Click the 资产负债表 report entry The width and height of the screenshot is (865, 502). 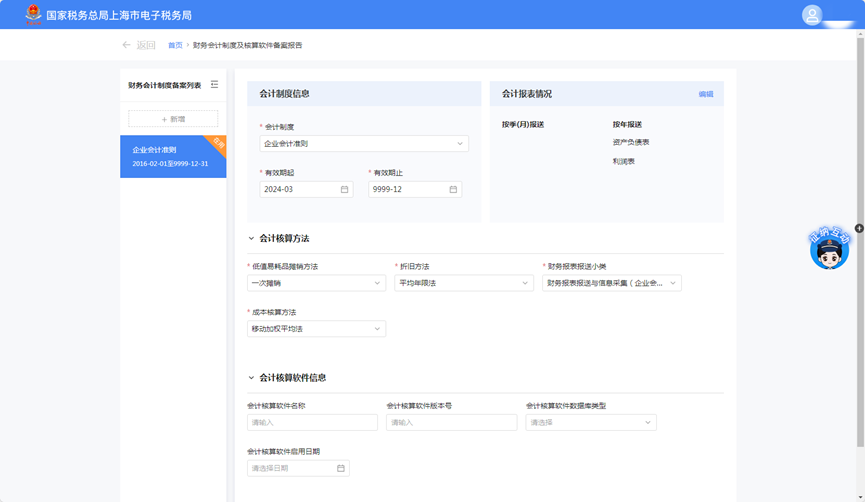(631, 142)
